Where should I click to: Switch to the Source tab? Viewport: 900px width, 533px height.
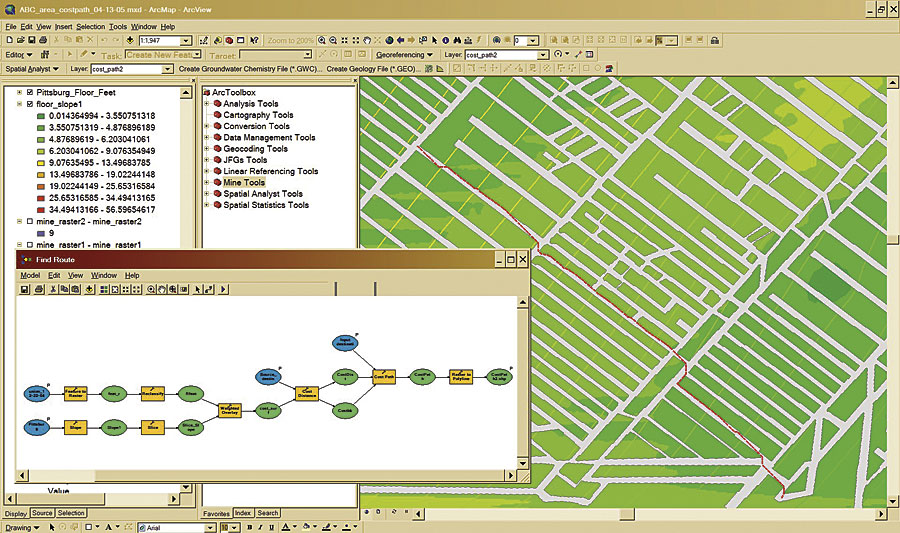pyautogui.click(x=42, y=513)
